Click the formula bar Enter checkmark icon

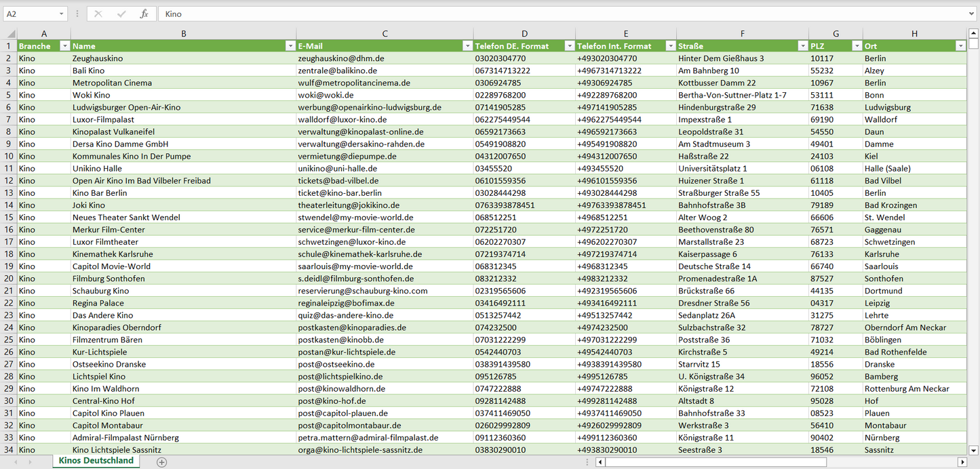click(x=121, y=14)
